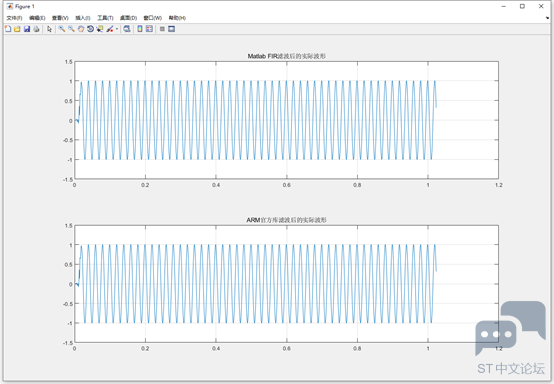This screenshot has width=554, height=384.
Task: Activate the Data Cursor tool
Action: (100, 29)
